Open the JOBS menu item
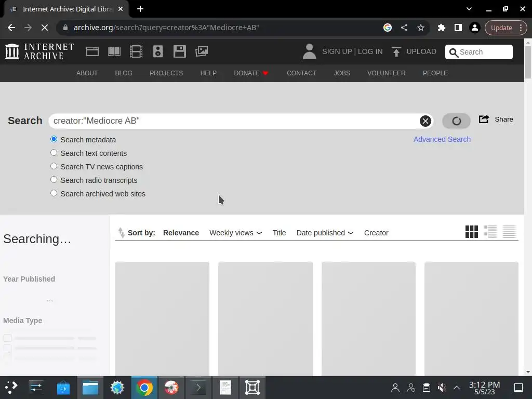This screenshot has width=532, height=399. pos(342,73)
